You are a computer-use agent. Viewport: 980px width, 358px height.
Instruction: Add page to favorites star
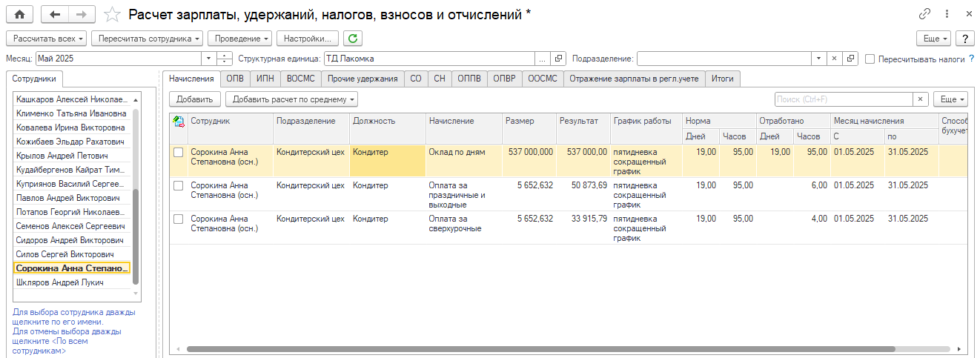[112, 14]
